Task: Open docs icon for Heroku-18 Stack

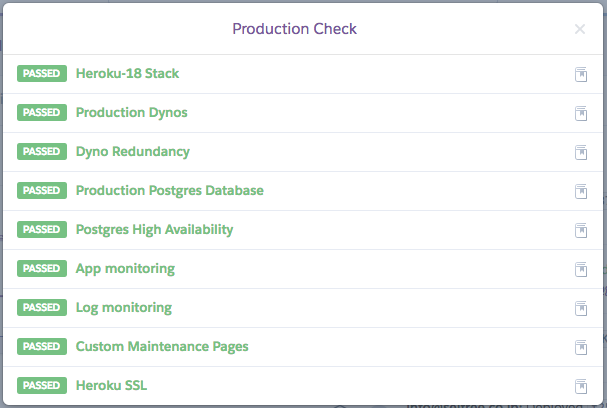Action: click(x=581, y=74)
